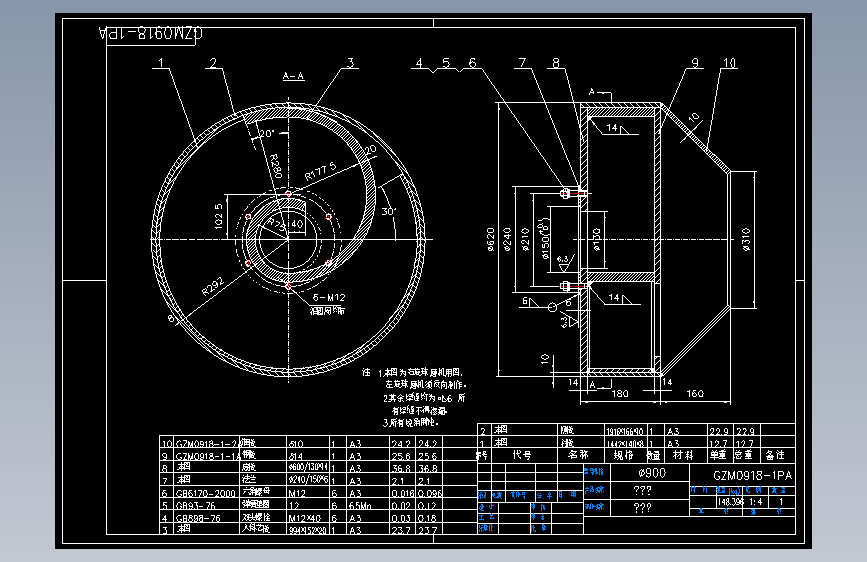867x562 pixels.
Task: Select the A-A section view title
Action: point(293,76)
